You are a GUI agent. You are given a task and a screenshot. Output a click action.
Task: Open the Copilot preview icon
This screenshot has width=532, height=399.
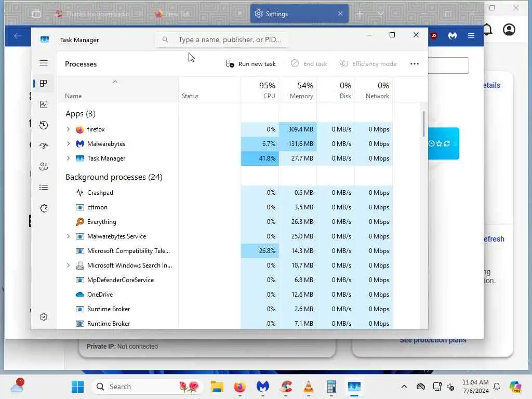pos(515,387)
